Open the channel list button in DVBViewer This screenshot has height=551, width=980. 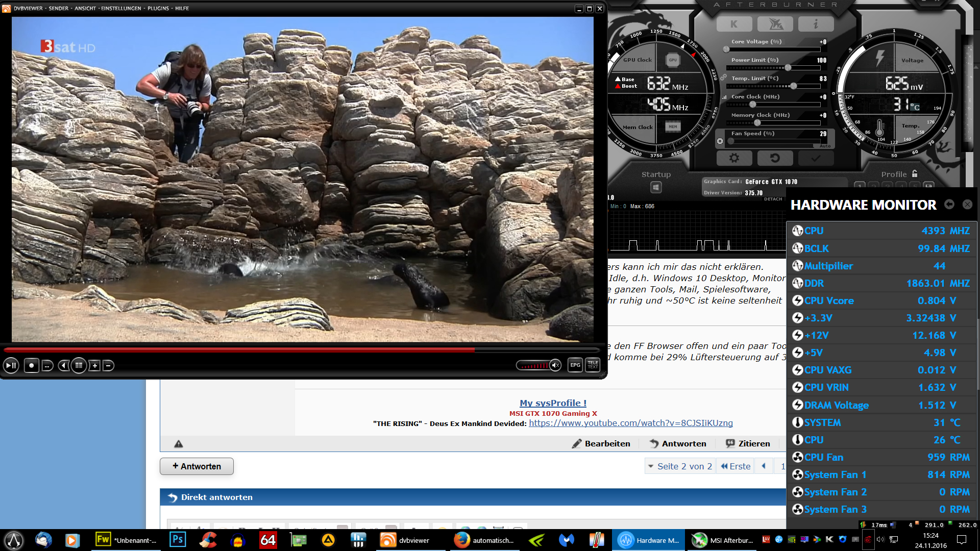click(79, 365)
